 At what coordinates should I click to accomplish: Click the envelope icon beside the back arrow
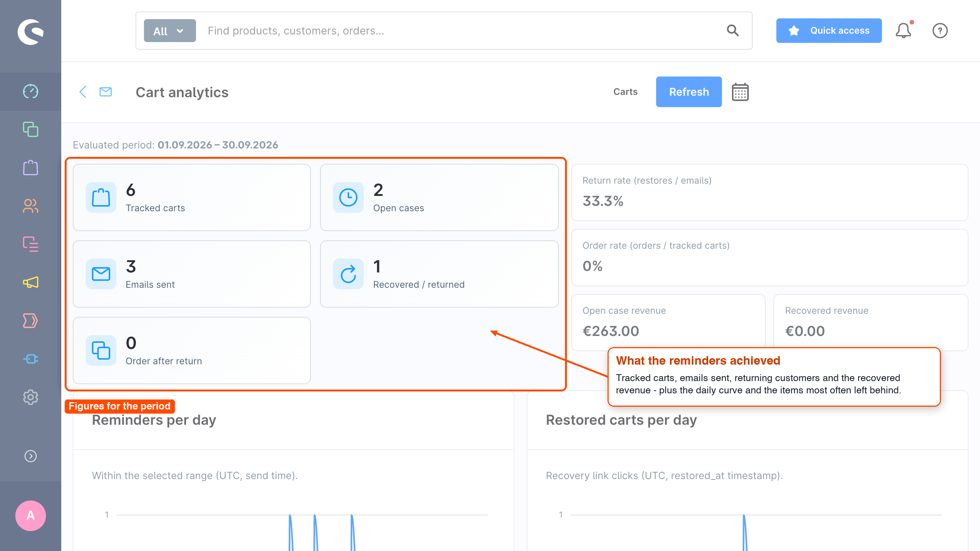[x=106, y=92]
